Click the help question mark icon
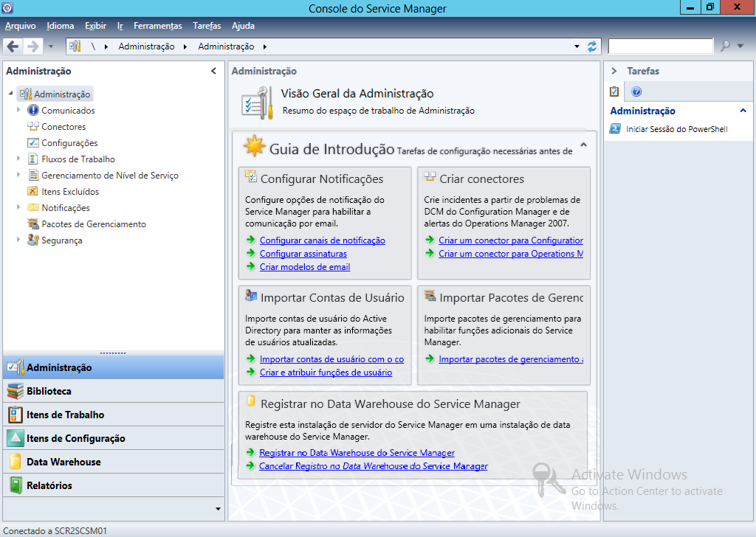The image size is (756, 537). point(636,91)
